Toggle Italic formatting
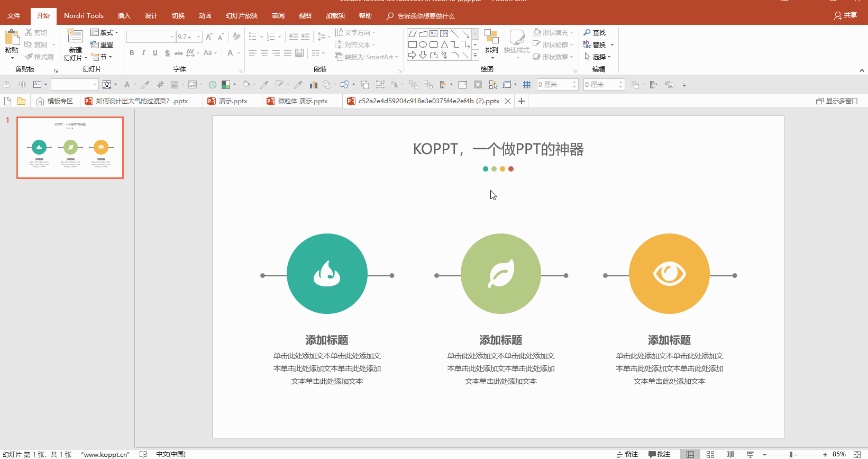This screenshot has width=868, height=459. click(x=143, y=53)
